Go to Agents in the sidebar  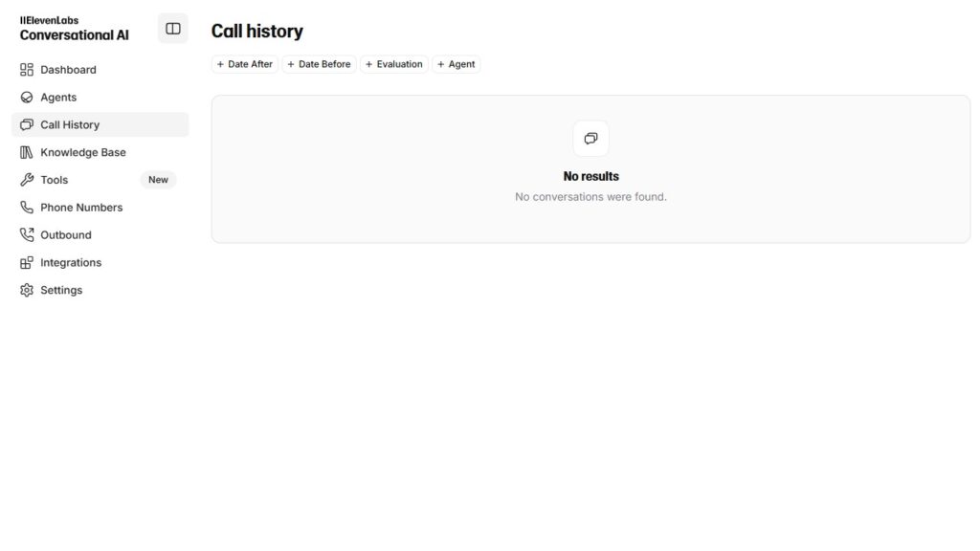[100, 98]
